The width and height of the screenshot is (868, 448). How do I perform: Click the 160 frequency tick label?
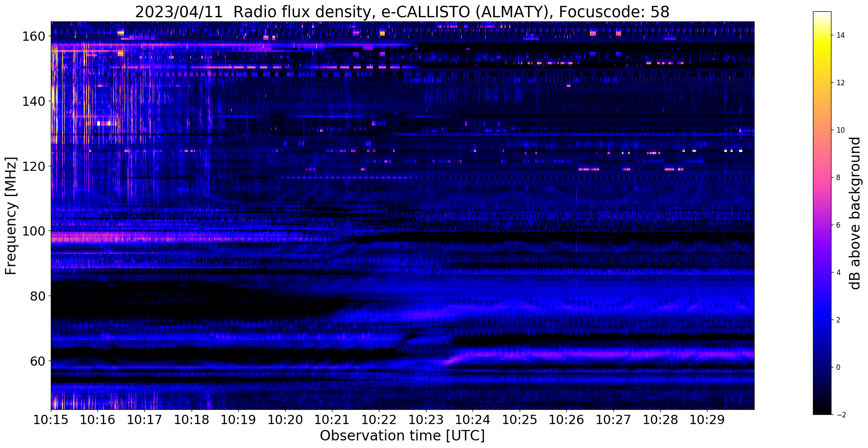pos(34,37)
